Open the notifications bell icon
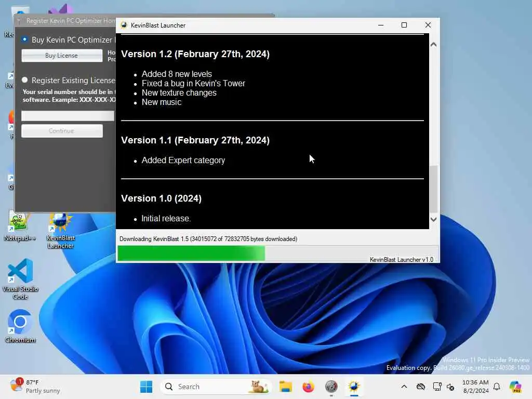 497,387
